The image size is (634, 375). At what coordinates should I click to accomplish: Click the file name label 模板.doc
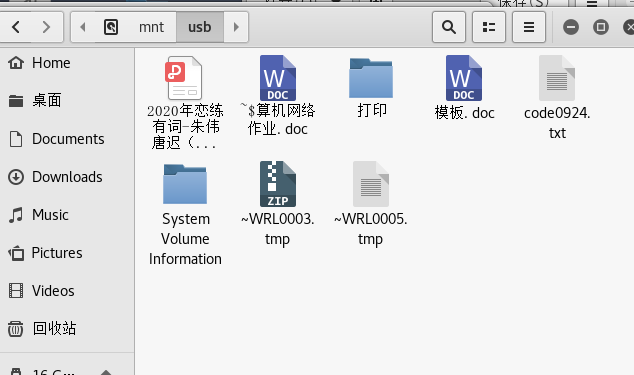pyautogui.click(x=464, y=113)
